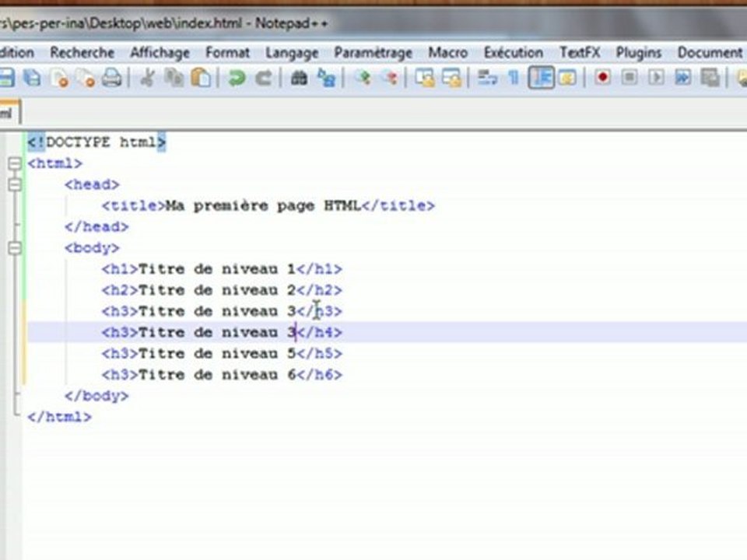Image resolution: width=747 pixels, height=560 pixels.
Task: Click the 'Titre de niveau 6' line
Action: click(222, 375)
